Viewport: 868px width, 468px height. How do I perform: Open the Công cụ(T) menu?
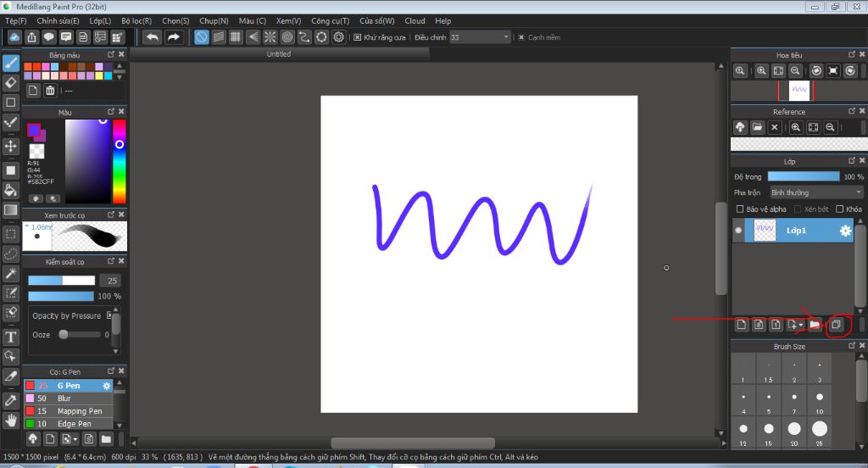pos(330,20)
